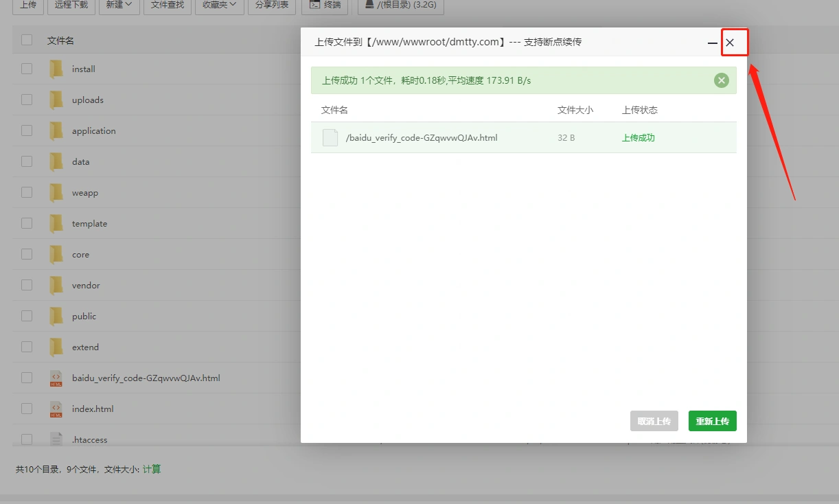839x504 pixels.
Task: Click the 32 B file size
Action: [566, 137]
